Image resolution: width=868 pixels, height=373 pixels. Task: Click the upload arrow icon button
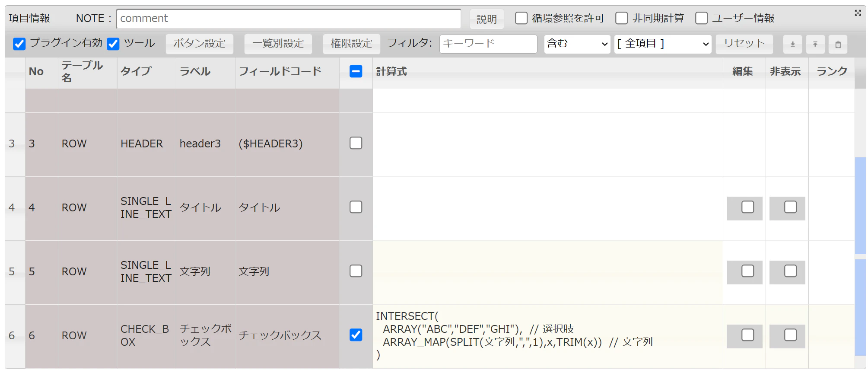pyautogui.click(x=815, y=44)
